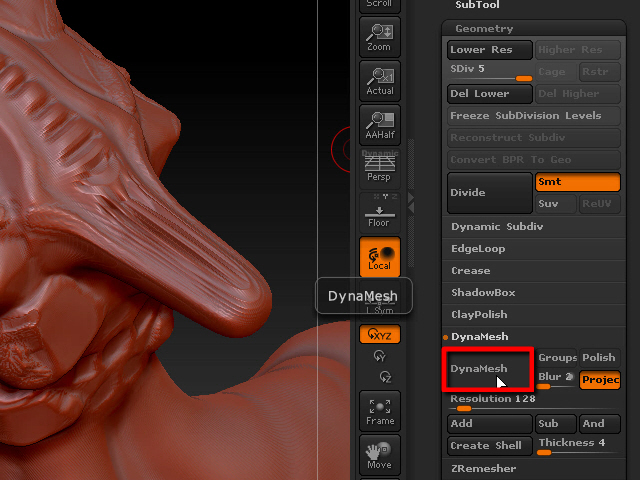Click the AAHalf view icon
The image size is (640, 480).
coord(380,125)
